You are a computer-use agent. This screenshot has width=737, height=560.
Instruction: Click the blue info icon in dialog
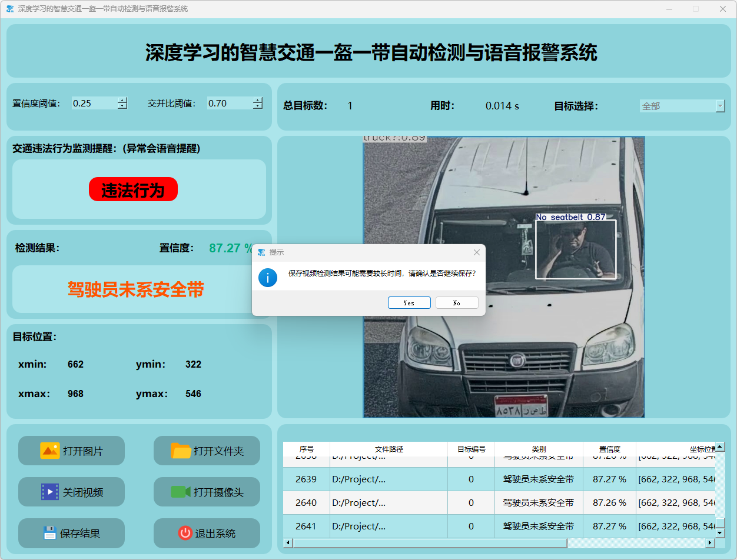click(268, 278)
